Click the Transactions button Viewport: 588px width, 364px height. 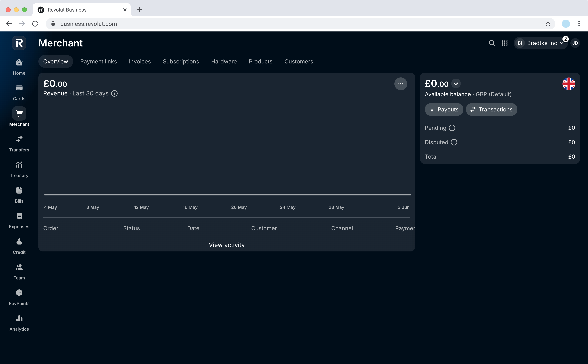coord(491,110)
